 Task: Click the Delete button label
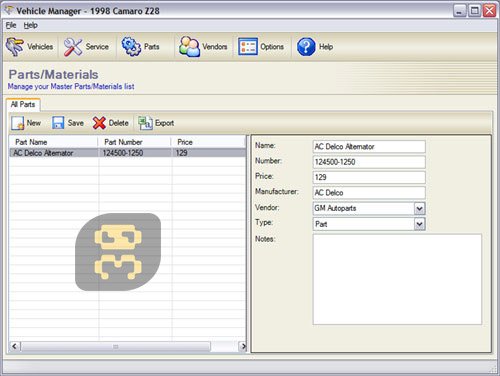(119, 123)
